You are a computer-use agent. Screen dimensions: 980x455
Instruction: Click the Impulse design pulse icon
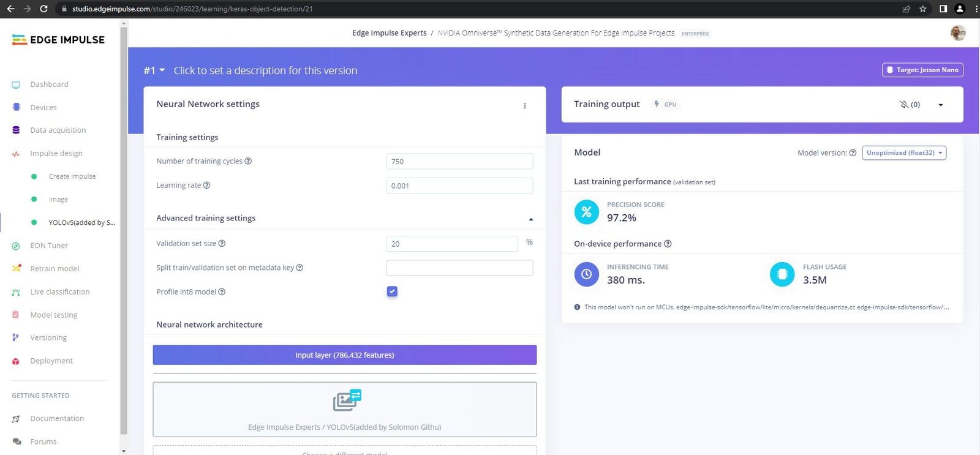click(x=16, y=154)
